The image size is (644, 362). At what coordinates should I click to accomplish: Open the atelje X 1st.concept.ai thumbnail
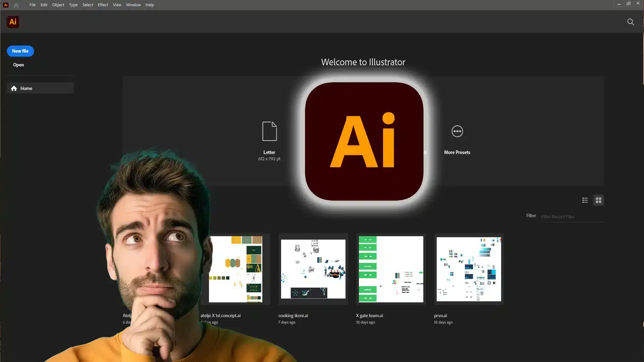tap(235, 269)
